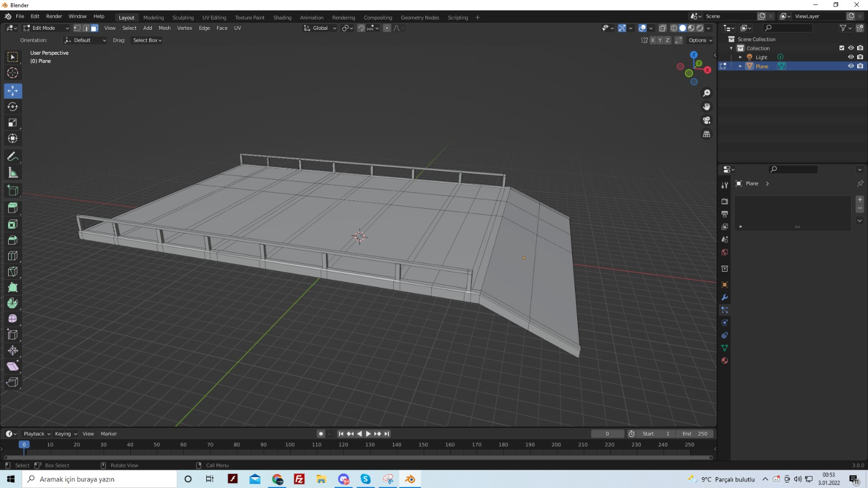This screenshot has height=488, width=868.
Task: Jump to the end frame
Action: tap(387, 434)
